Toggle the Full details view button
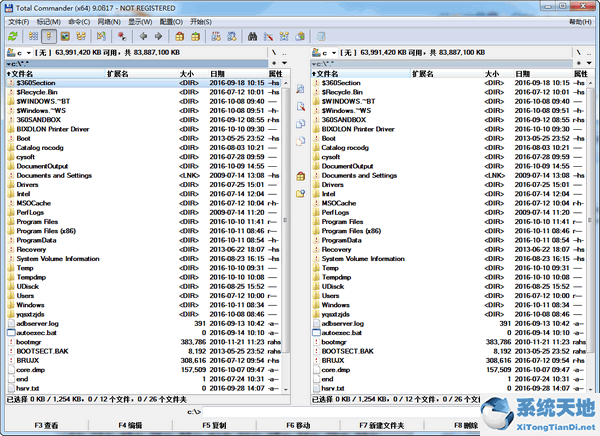This screenshot has width=600, height=436. coord(49,36)
